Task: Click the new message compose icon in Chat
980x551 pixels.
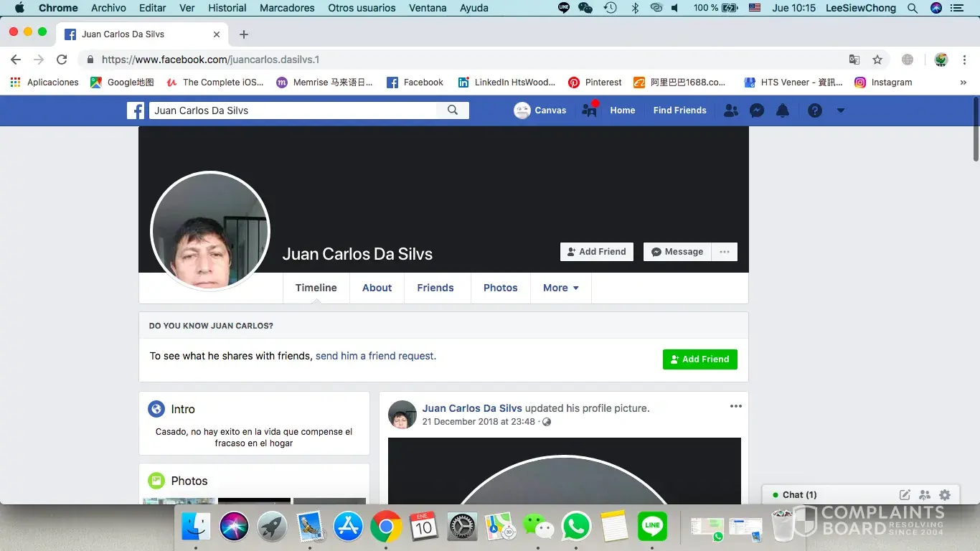Action: click(905, 495)
